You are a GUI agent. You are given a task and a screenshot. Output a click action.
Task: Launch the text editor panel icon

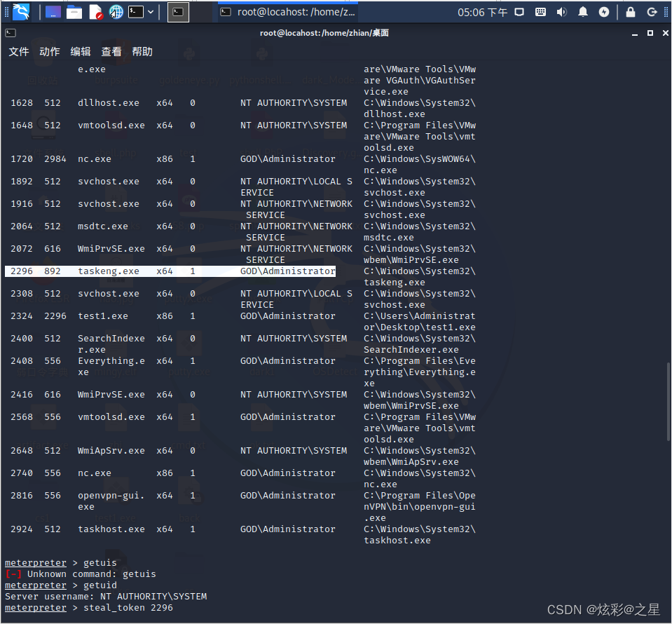(x=95, y=12)
